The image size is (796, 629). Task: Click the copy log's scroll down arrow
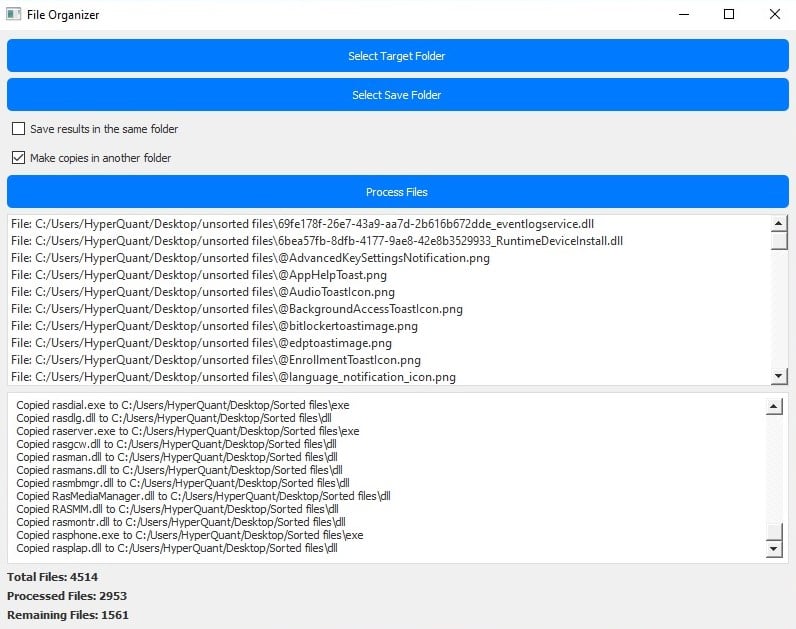tap(773, 549)
